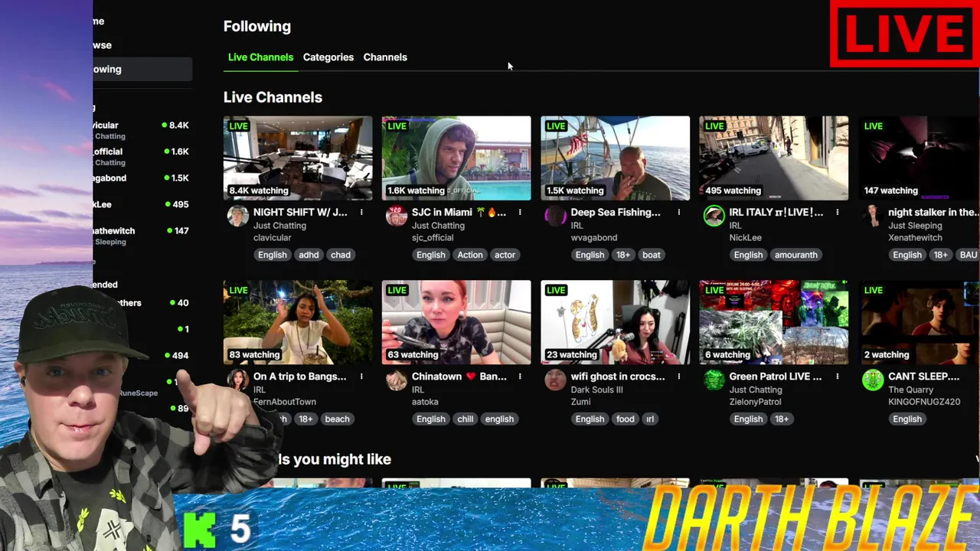Select recommended sidebar channel with 40 viewers
This screenshot has height=551, width=980.
tap(142, 303)
